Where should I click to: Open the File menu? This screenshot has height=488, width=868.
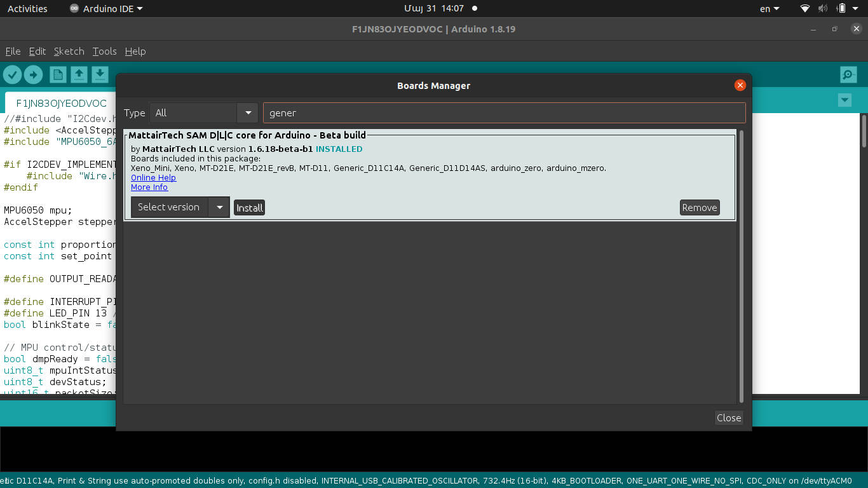(13, 51)
